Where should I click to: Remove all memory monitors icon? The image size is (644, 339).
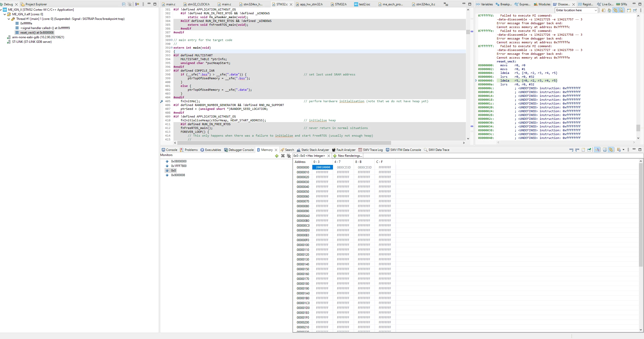[289, 156]
